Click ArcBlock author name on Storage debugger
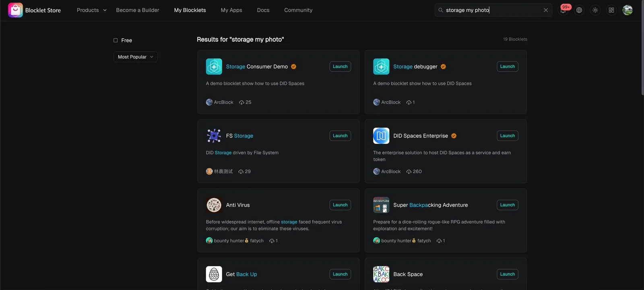Image resolution: width=644 pixels, height=290 pixels. coord(391,102)
